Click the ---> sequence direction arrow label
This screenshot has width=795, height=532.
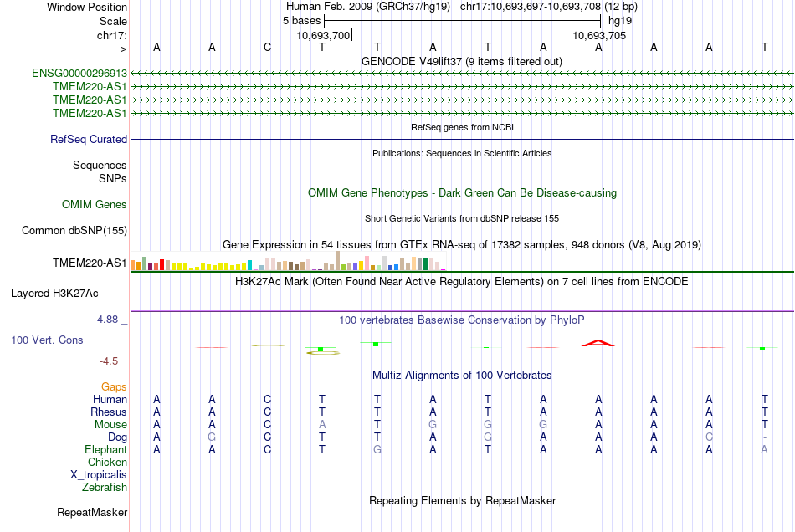pyautogui.click(x=119, y=49)
